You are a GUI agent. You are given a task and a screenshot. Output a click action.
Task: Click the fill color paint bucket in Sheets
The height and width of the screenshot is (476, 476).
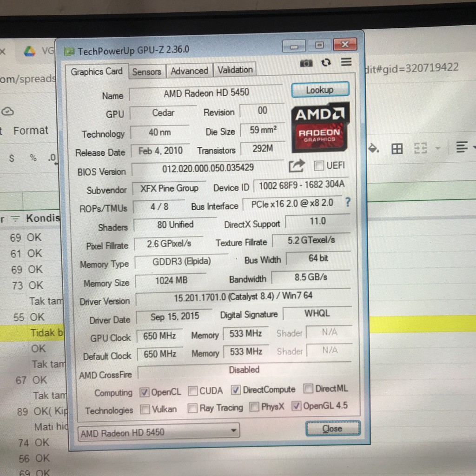pos(373,148)
